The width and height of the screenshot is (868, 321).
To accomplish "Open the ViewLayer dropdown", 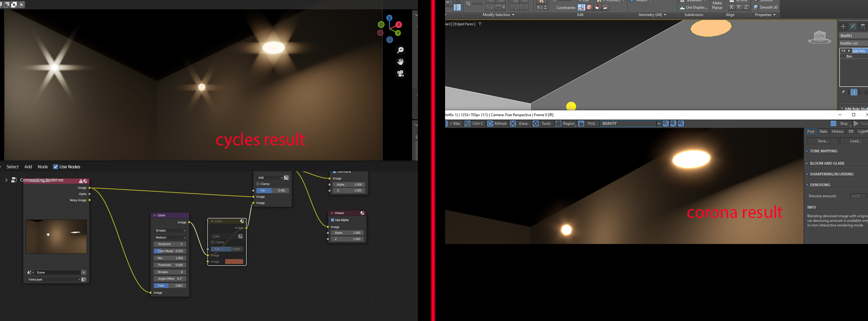I will (x=54, y=279).
